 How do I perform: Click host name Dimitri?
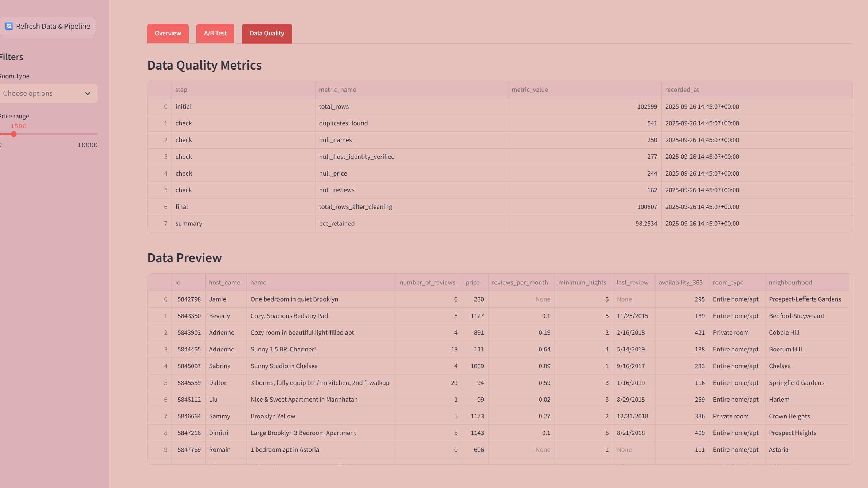coord(226,433)
